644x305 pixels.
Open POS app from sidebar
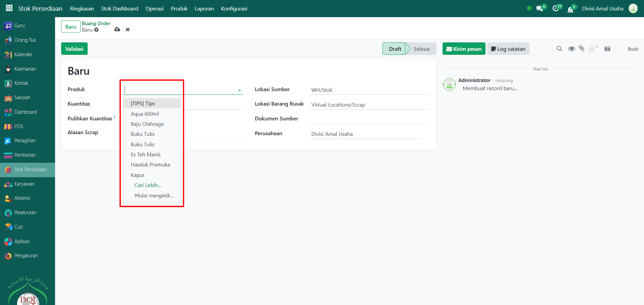click(19, 126)
